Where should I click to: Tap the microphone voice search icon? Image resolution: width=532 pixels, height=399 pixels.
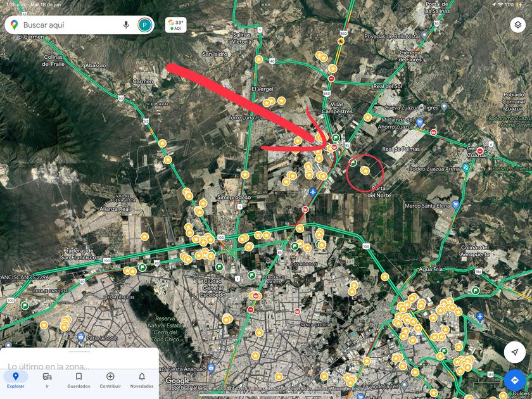coord(126,25)
